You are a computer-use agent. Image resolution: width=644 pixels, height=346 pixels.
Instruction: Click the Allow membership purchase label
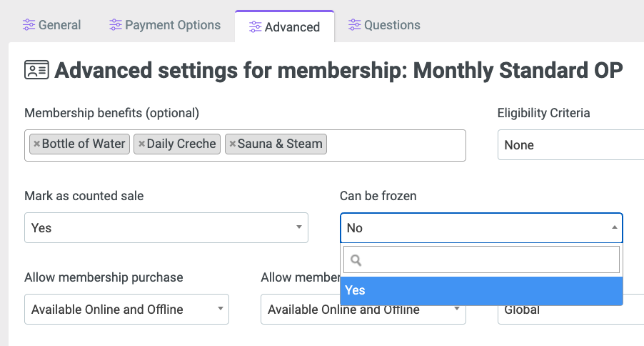click(104, 277)
